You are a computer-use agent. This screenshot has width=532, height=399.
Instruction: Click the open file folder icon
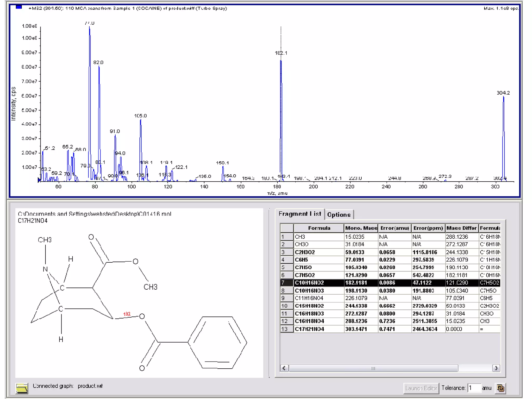(x=22, y=388)
